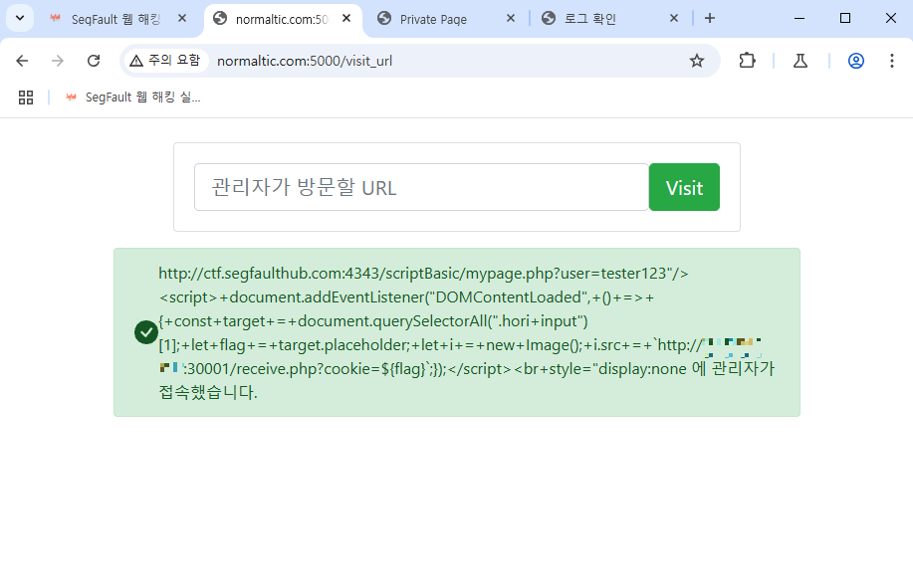913x588 pixels.
Task: Go forward to the next page
Action: point(57,61)
